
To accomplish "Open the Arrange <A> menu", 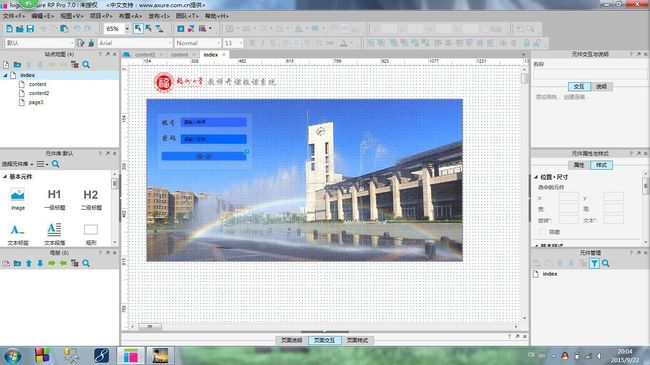I will tap(130, 16).
